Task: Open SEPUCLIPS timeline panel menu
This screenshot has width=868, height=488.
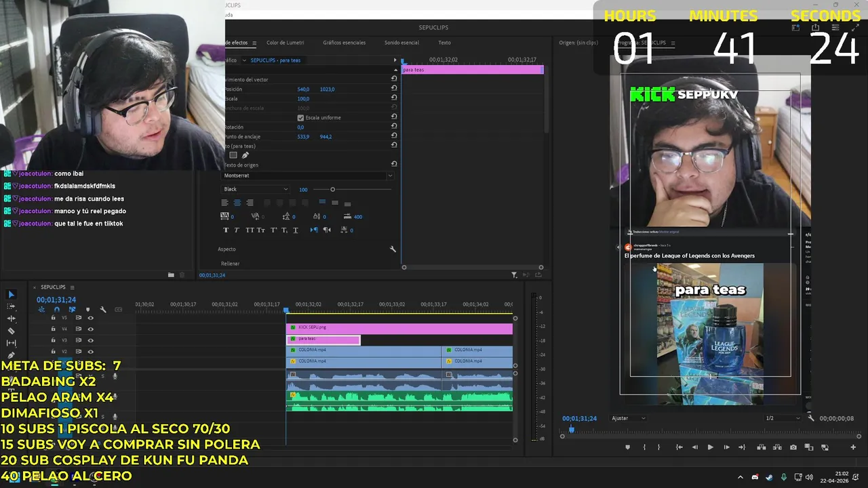Action: pos(73,287)
